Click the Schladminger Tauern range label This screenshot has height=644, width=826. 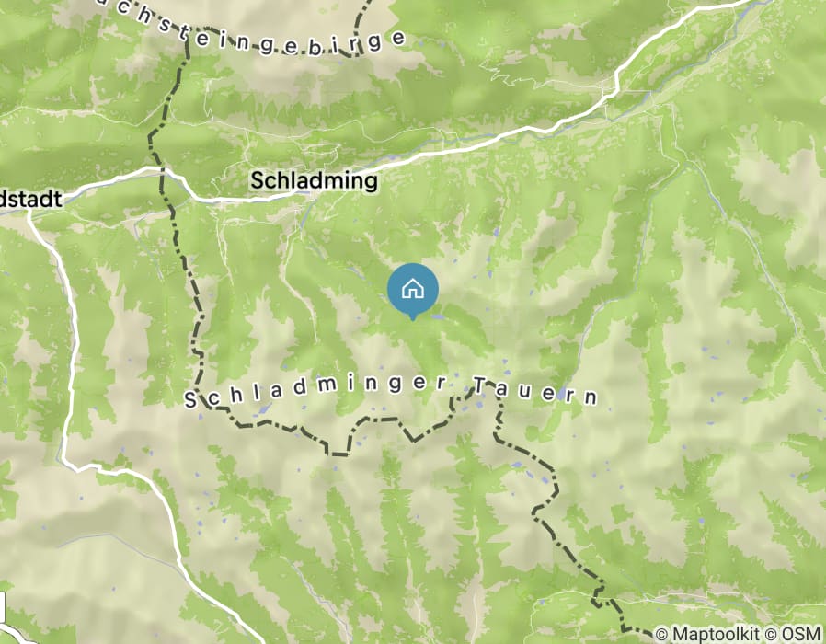click(392, 392)
